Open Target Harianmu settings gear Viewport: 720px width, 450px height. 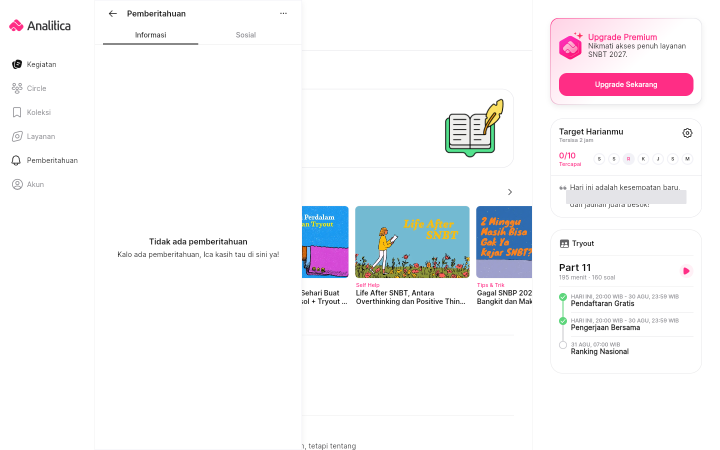(687, 133)
